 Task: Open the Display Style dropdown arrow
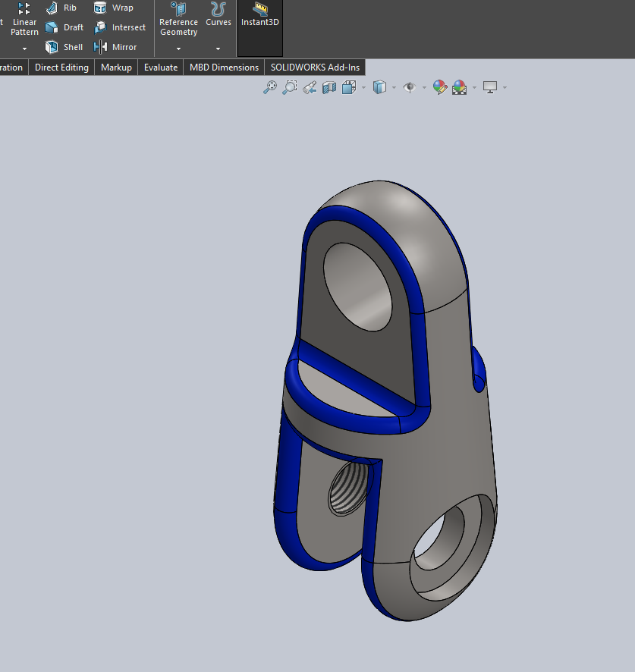tap(395, 87)
